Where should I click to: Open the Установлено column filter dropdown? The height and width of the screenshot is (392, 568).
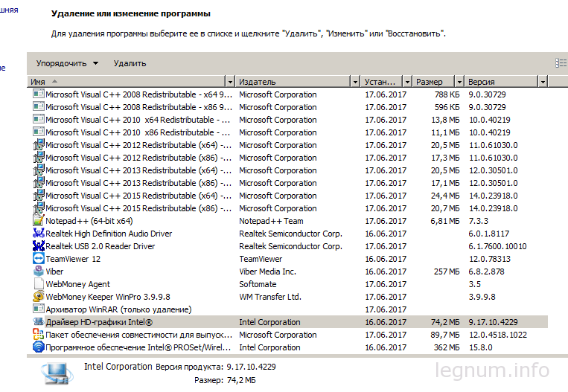[x=407, y=82]
